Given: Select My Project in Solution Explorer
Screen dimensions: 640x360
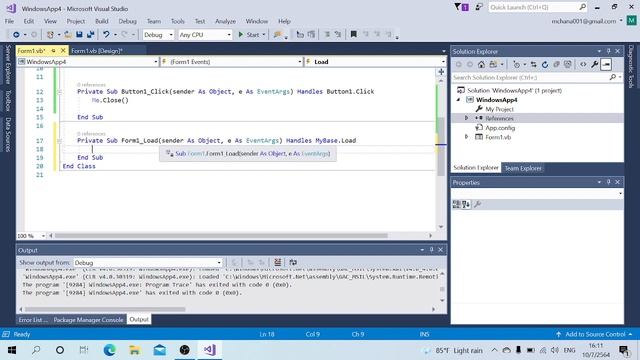Looking at the screenshot, I should point(499,109).
